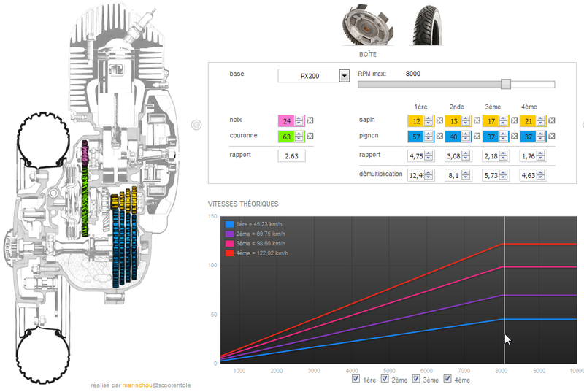Click the 4ème legend entry in chart
The image size is (584, 392).
click(257, 253)
